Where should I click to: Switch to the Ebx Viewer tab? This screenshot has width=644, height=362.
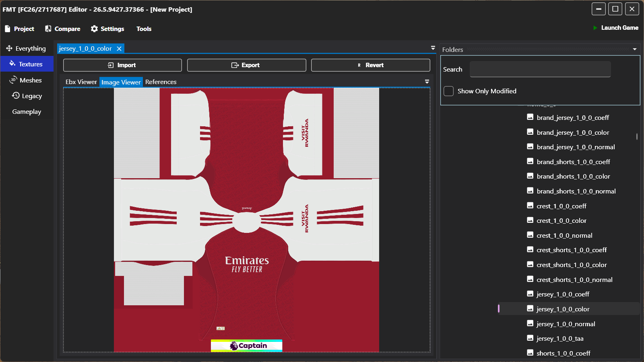tap(81, 82)
